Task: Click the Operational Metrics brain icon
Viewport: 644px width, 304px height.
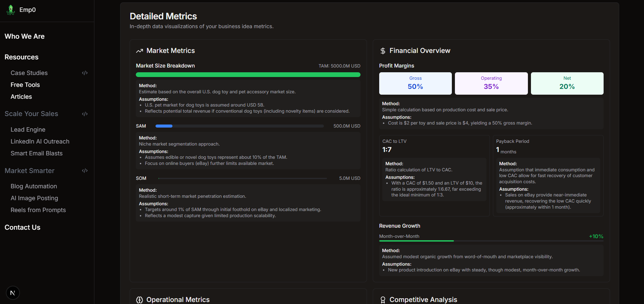Action: pos(140,300)
